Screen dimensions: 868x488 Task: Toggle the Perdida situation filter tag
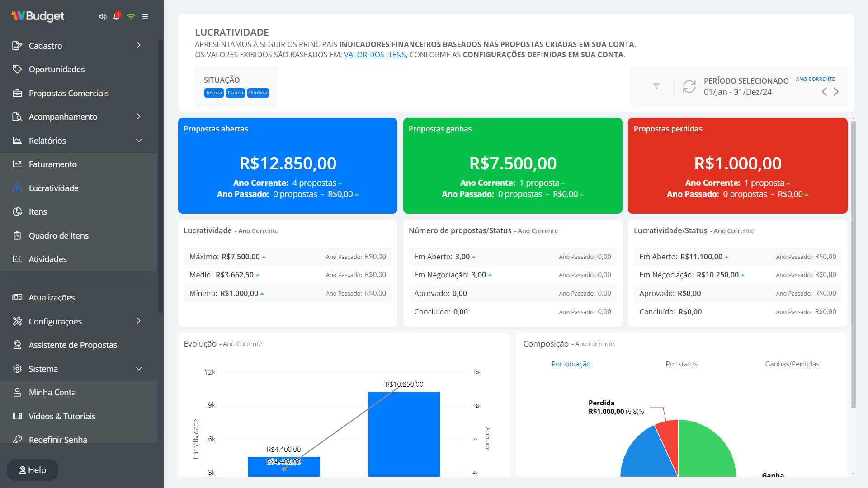pos(258,93)
